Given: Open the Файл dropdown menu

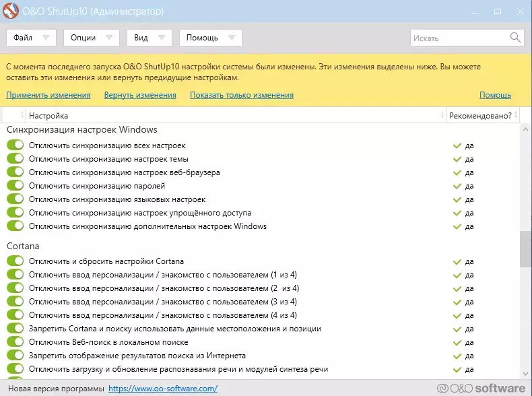Looking at the screenshot, I should point(31,37).
